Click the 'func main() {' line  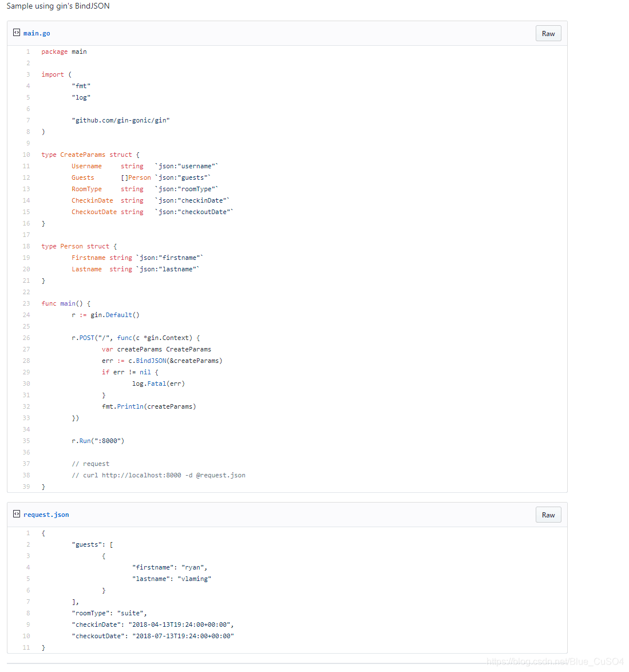pyautogui.click(x=66, y=303)
